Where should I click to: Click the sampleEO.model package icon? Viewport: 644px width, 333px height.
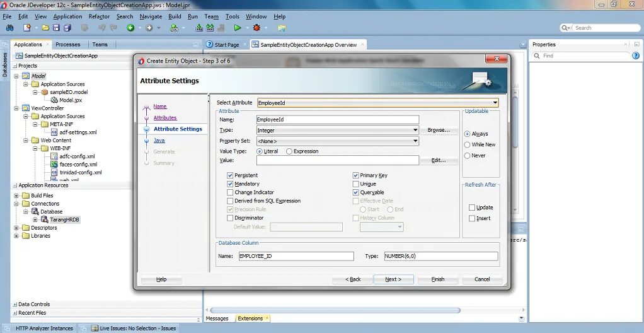(45, 92)
